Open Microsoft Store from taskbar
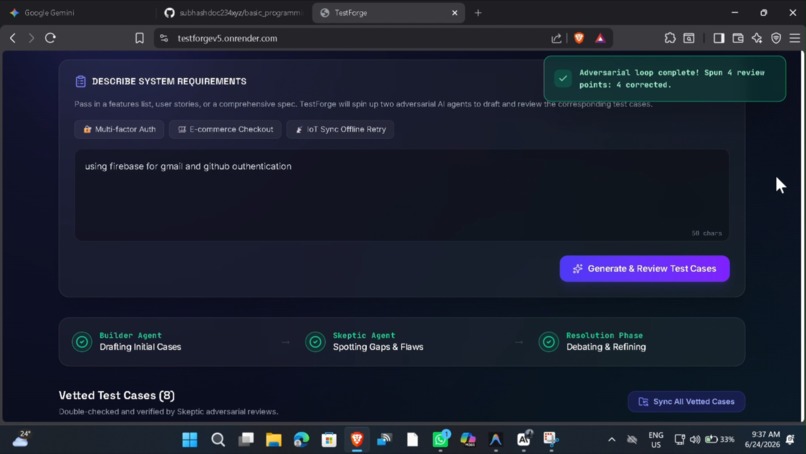 (329, 440)
